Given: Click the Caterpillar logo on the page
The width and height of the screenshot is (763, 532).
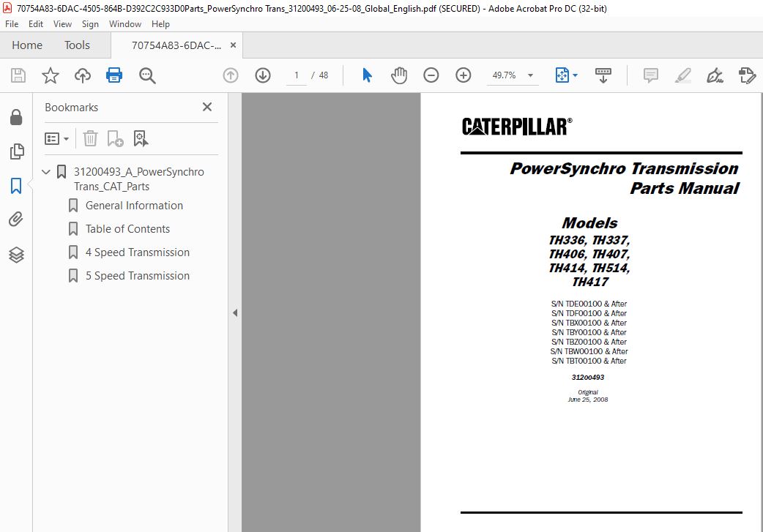Looking at the screenshot, I should click(517, 127).
